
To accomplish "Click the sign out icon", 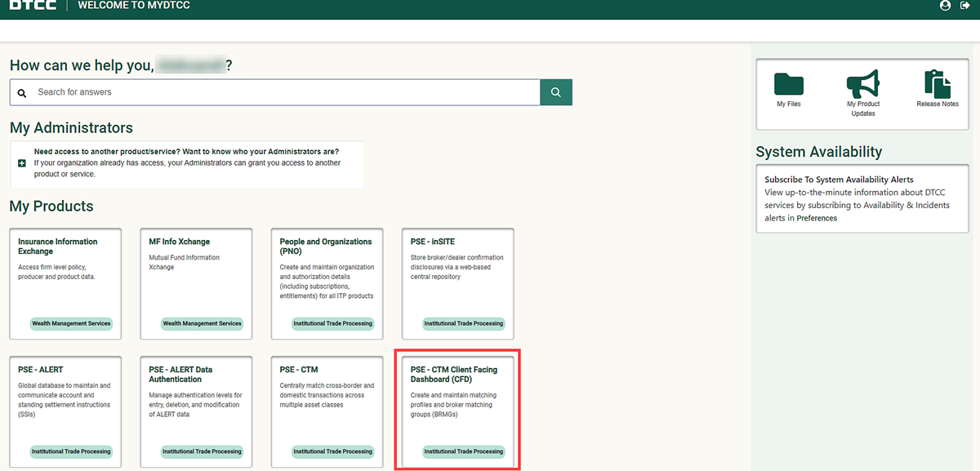I will [x=964, y=5].
